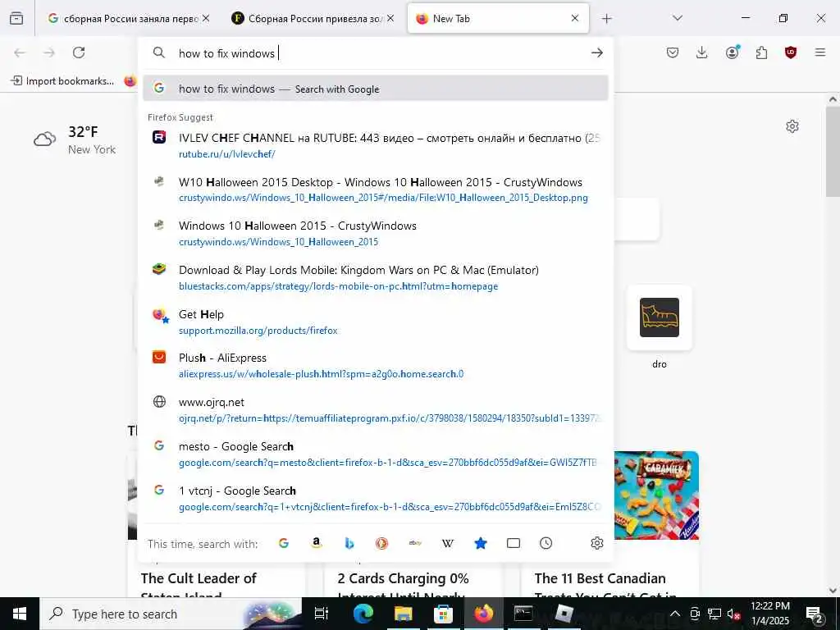Image resolution: width=840 pixels, height=630 pixels.
Task: Search this time with Amazon icon
Action: (x=317, y=543)
